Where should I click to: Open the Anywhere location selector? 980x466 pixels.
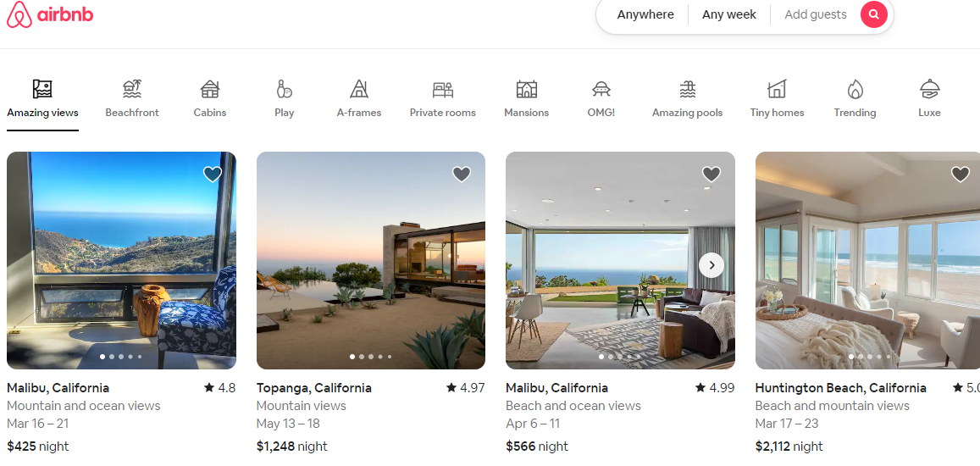coord(645,14)
